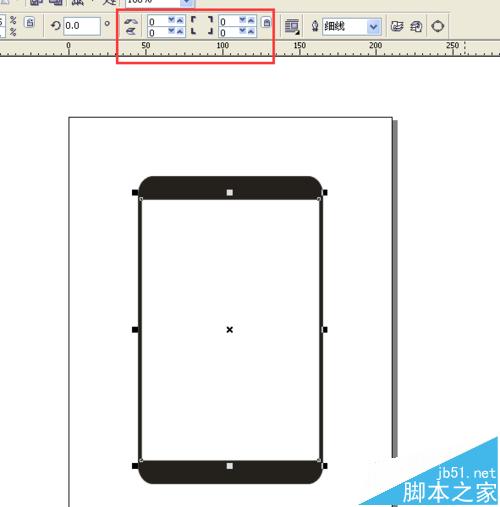Click the bottom-center selection handle
This screenshot has height=507, width=500.
click(x=230, y=466)
